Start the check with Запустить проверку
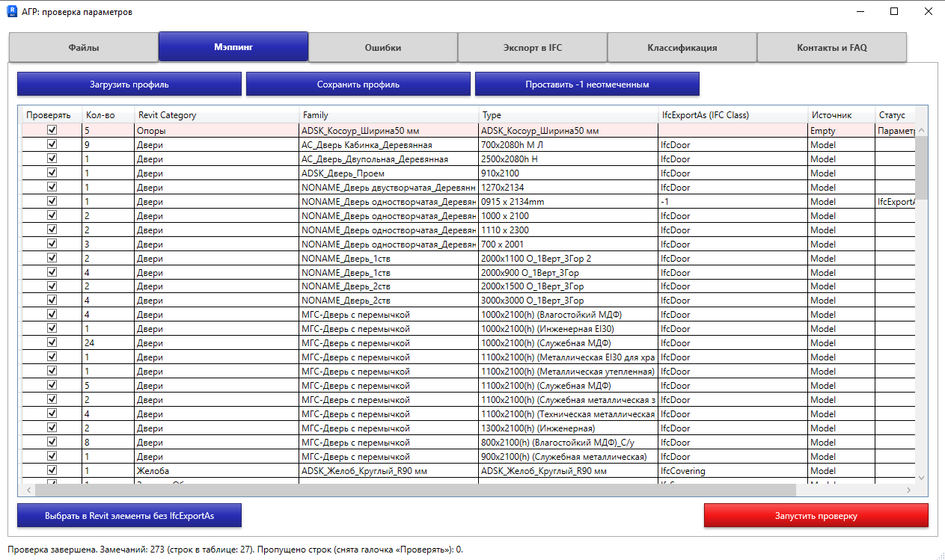Viewport: 945px width, 560px height. click(816, 516)
